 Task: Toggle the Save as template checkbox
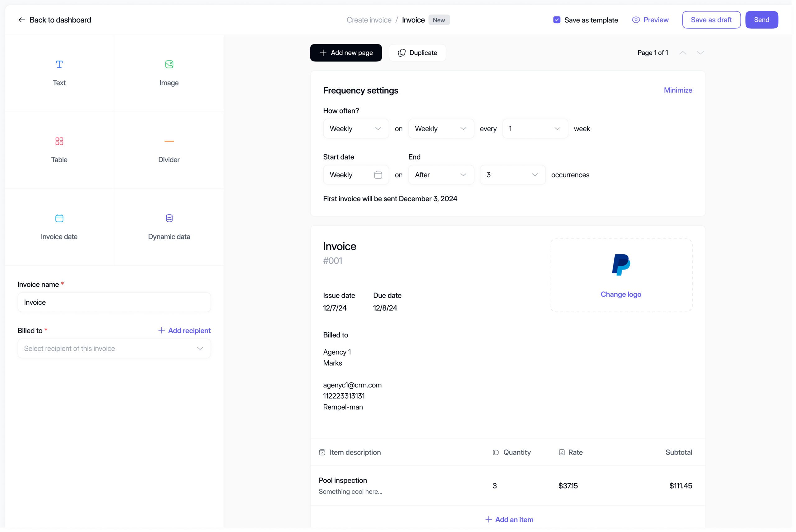(557, 20)
